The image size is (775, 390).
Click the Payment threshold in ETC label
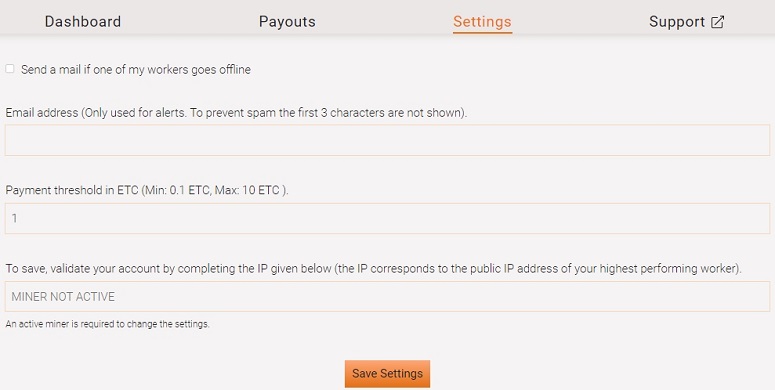147,190
